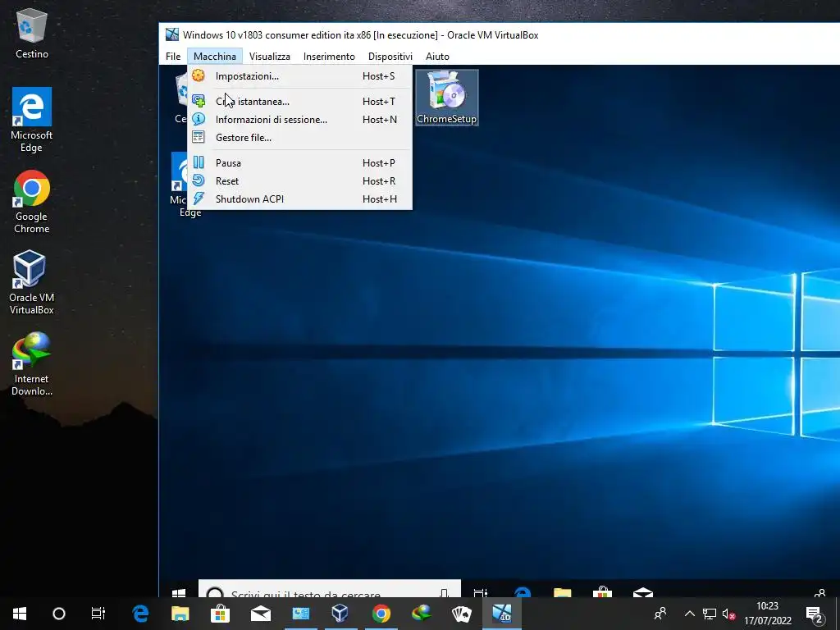Click the running Windows 10 VM taskbar icon
This screenshot has height=630, width=840.
click(x=502, y=614)
